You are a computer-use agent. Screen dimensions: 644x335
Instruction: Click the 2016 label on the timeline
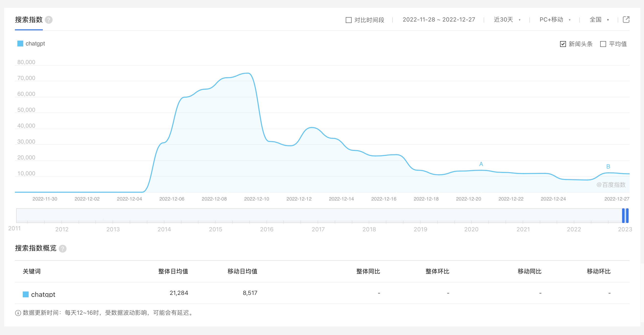(x=266, y=229)
